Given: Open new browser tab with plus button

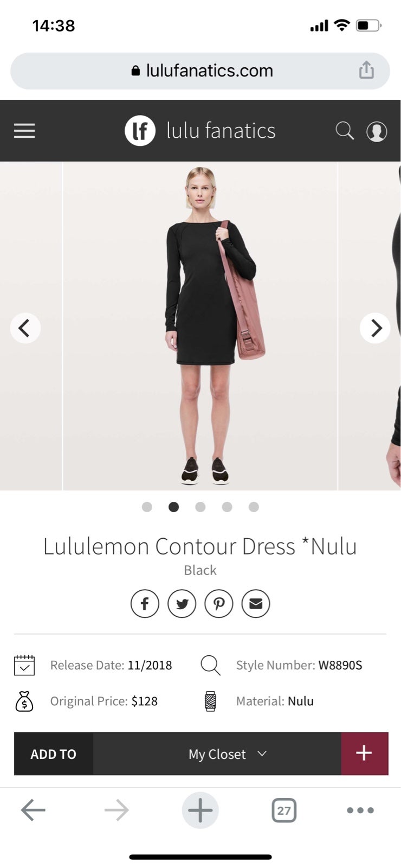Looking at the screenshot, I should [x=200, y=810].
